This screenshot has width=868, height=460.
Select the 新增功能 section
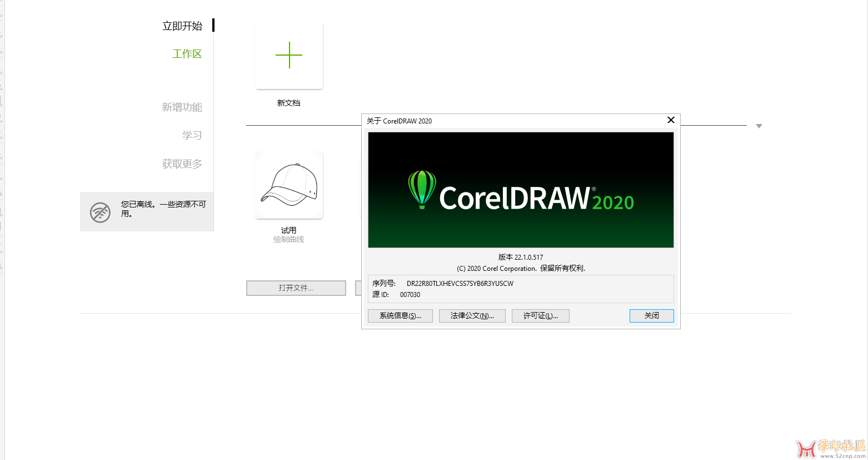pyautogui.click(x=182, y=107)
